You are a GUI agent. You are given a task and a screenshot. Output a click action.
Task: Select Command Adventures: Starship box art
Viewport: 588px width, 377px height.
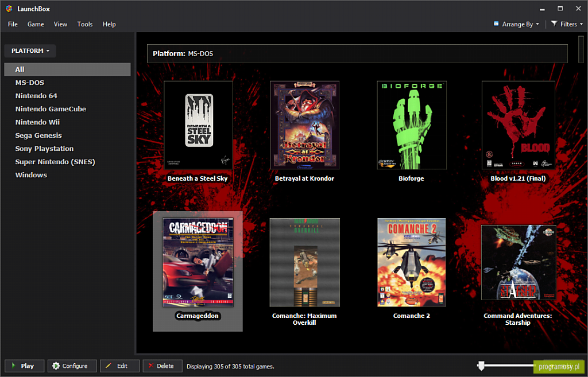[x=519, y=262]
